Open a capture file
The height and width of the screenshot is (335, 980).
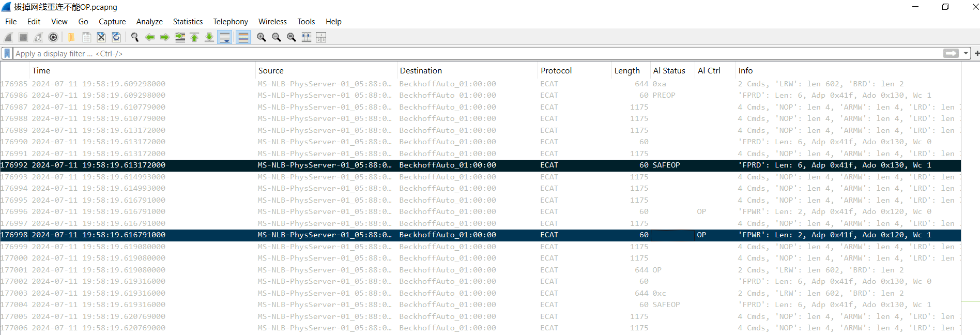tap(71, 37)
